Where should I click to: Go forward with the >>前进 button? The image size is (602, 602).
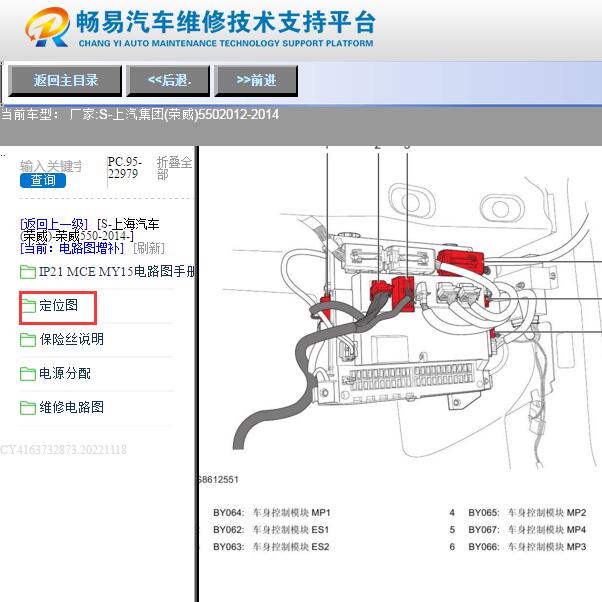(256, 81)
